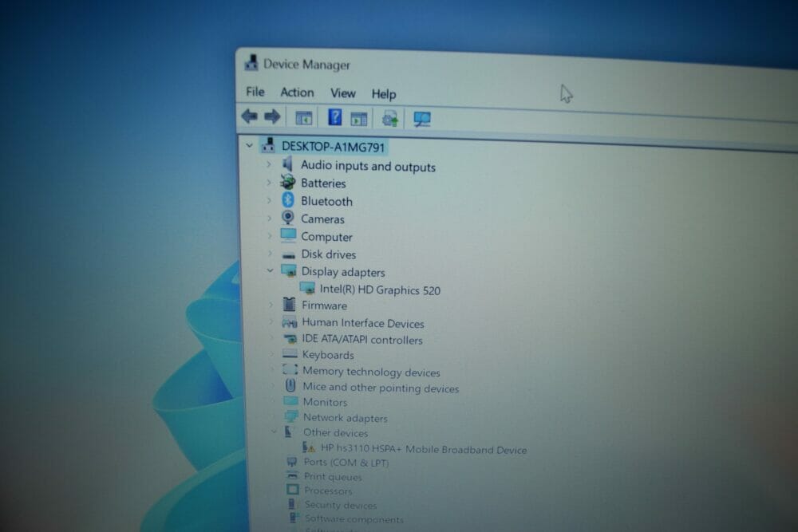
Task: Click the Monitors category icon
Action: (x=290, y=400)
